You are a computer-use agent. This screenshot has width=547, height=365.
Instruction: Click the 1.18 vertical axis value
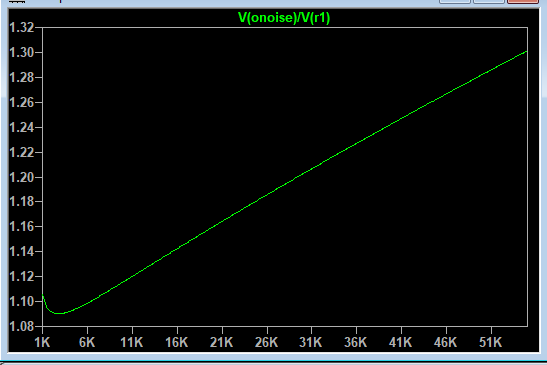(21, 202)
